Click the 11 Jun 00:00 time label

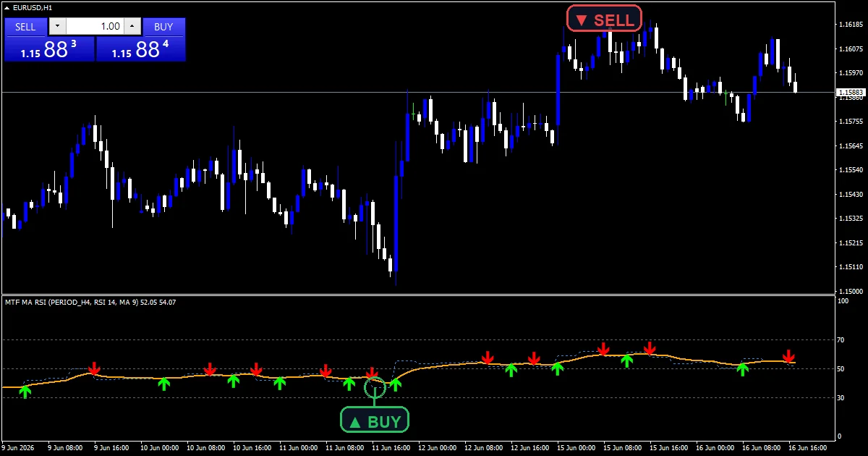pyautogui.click(x=299, y=447)
